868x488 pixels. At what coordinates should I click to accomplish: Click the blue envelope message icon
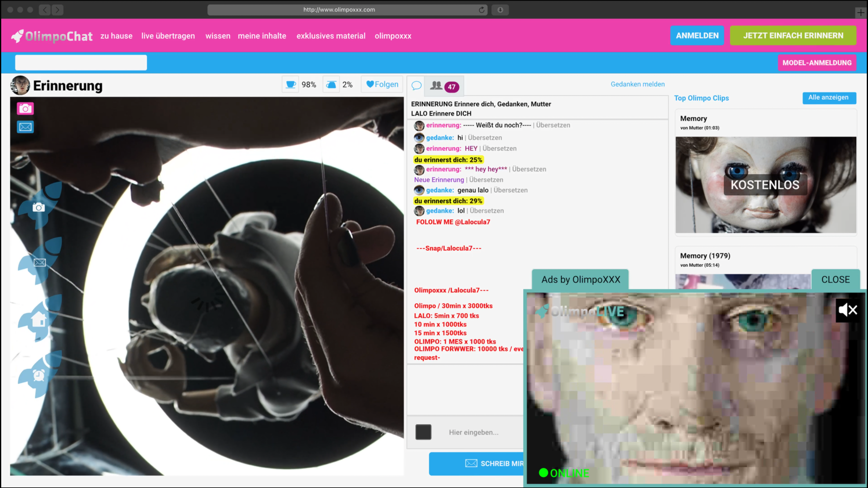(25, 127)
